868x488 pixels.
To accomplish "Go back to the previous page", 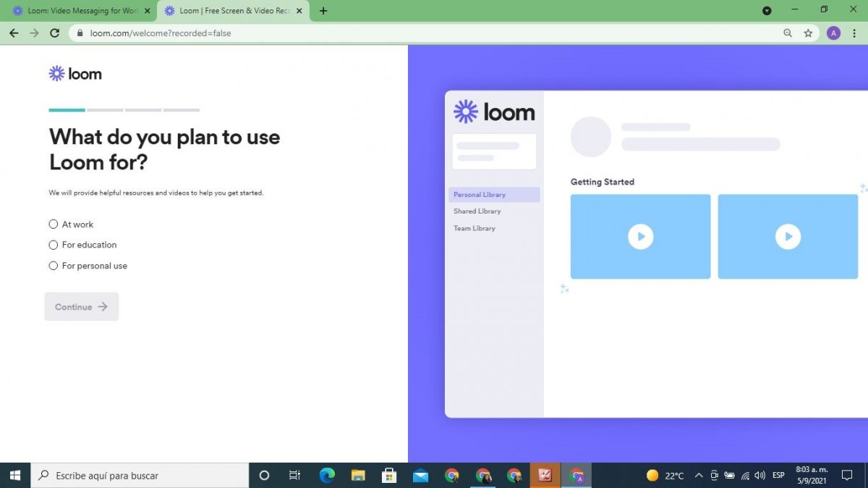I will pyautogui.click(x=14, y=33).
